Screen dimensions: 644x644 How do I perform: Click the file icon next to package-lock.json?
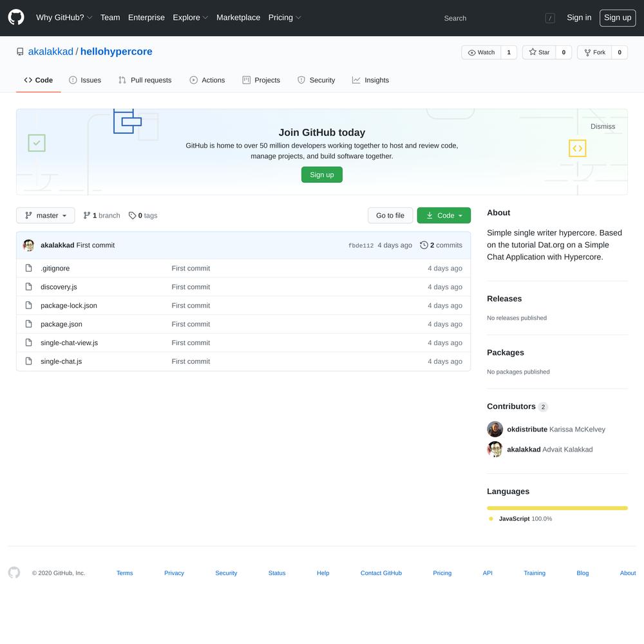28,305
